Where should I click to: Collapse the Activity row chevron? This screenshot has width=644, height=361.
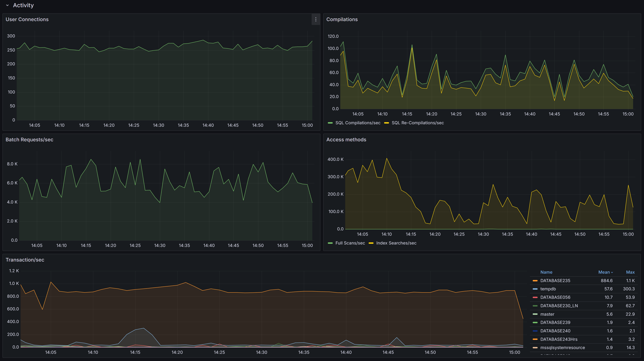7,5
